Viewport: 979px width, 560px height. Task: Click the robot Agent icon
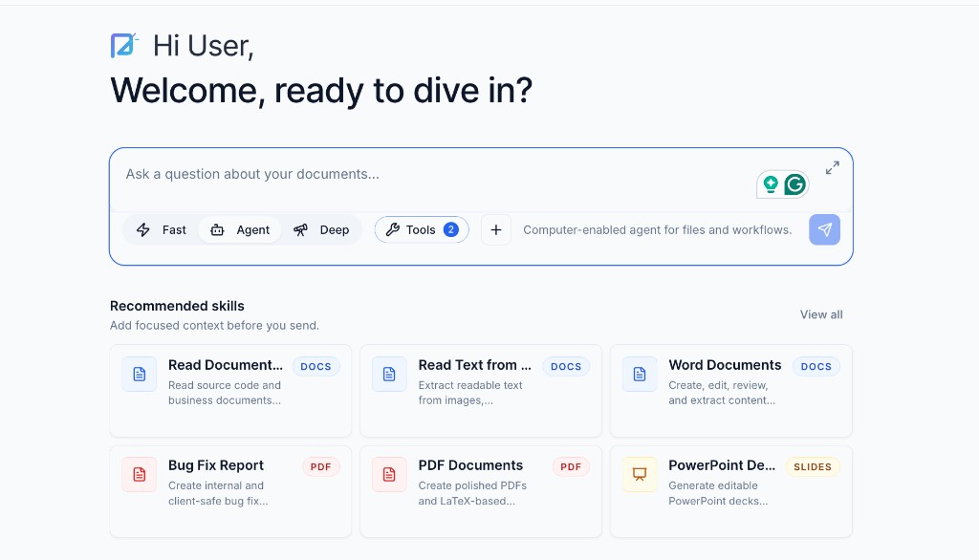217,229
